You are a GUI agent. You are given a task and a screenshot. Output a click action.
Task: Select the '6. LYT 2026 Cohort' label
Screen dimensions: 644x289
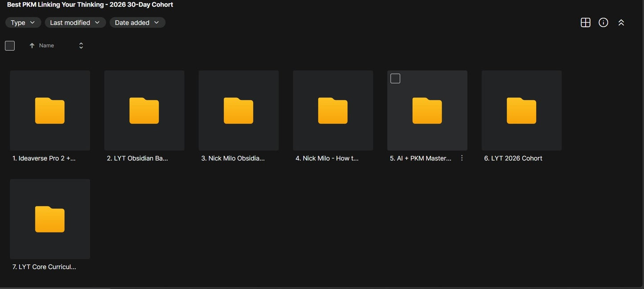coord(513,158)
